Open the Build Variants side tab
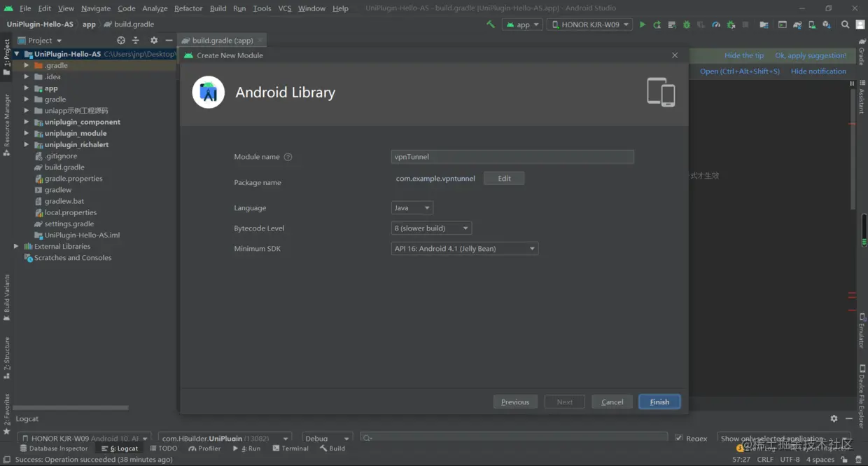The height and width of the screenshot is (466, 868). 6,298
